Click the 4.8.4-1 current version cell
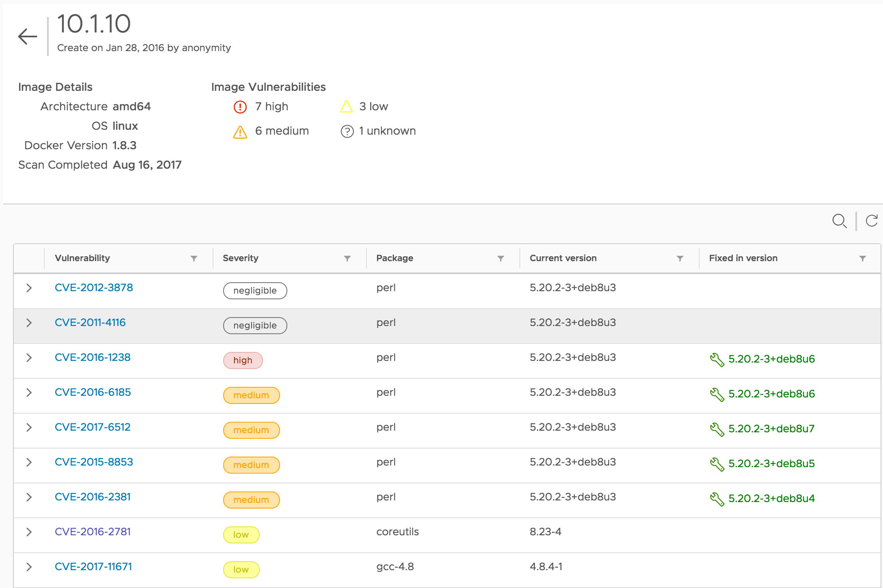The height and width of the screenshot is (588, 883). [546, 567]
